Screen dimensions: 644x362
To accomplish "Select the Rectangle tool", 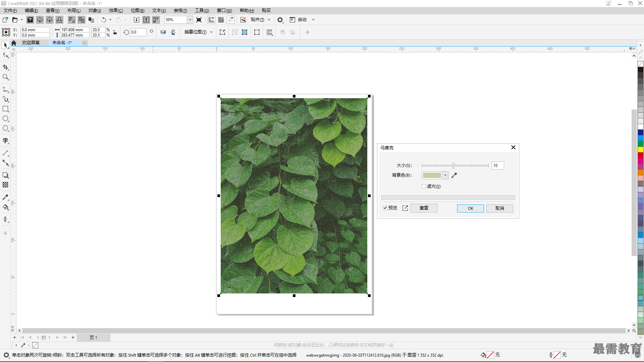I will point(5,109).
